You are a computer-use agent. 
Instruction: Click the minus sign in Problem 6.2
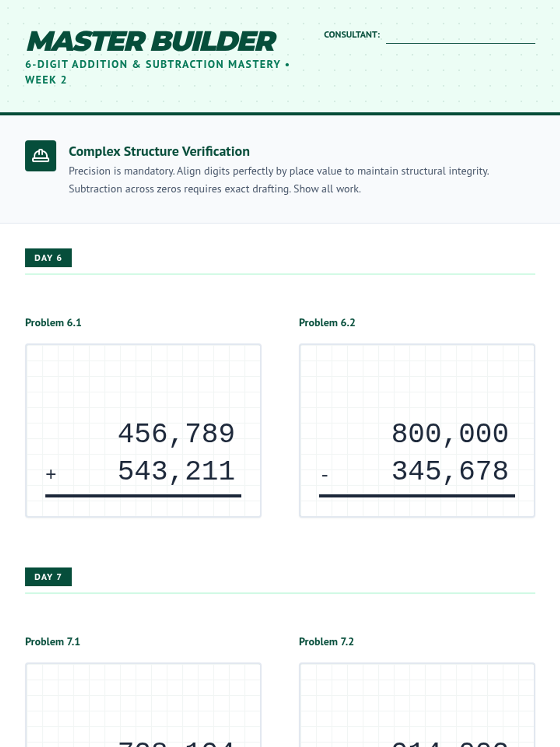click(x=325, y=475)
